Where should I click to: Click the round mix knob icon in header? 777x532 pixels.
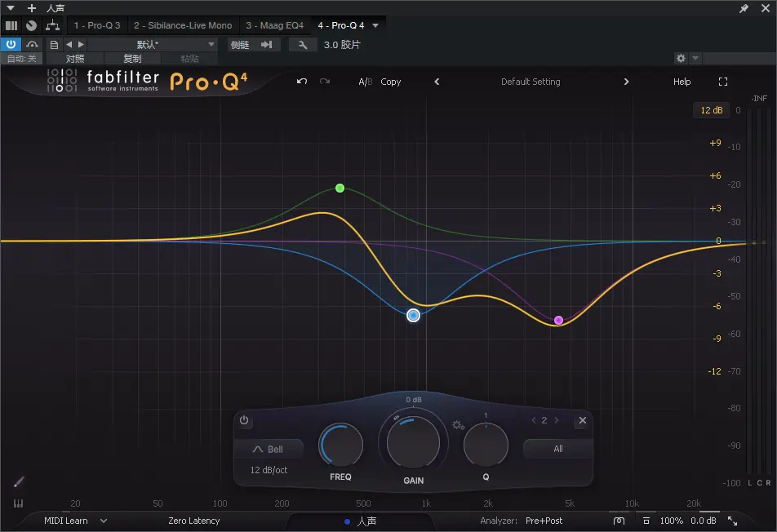pyautogui.click(x=31, y=25)
